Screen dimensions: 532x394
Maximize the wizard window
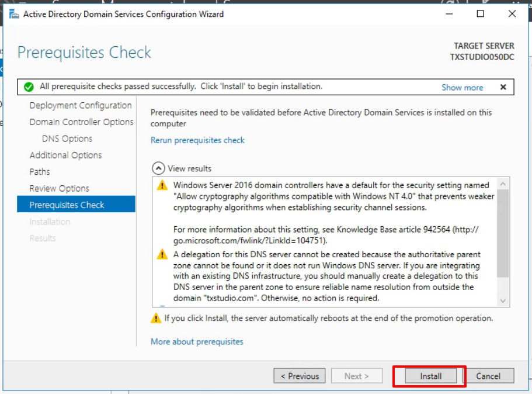(x=481, y=13)
